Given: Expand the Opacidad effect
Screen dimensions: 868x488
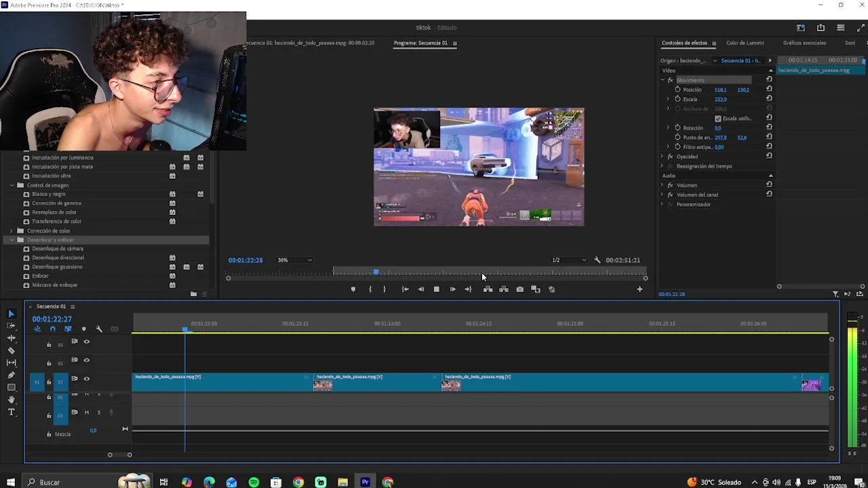Looking at the screenshot, I should (663, 157).
